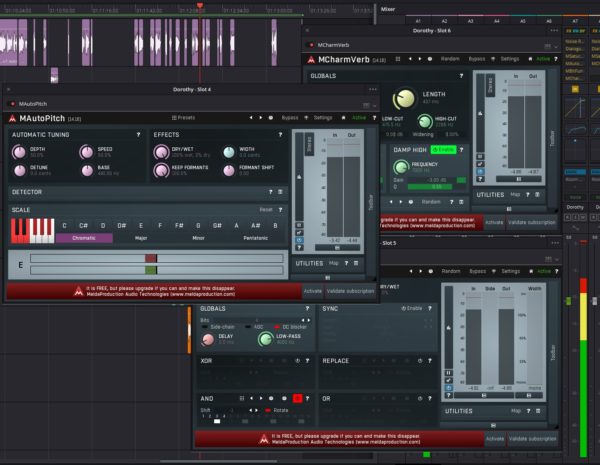The height and width of the screenshot is (465, 600).
Task: Click the Depth knob in Automatic Tuning
Action: click(x=19, y=152)
